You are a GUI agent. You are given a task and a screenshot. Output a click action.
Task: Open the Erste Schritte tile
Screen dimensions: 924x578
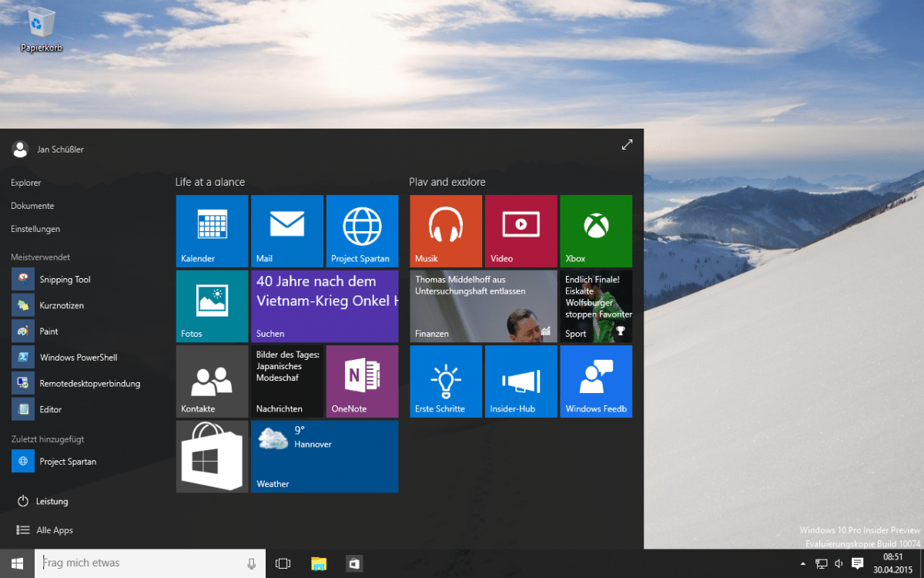click(x=446, y=381)
